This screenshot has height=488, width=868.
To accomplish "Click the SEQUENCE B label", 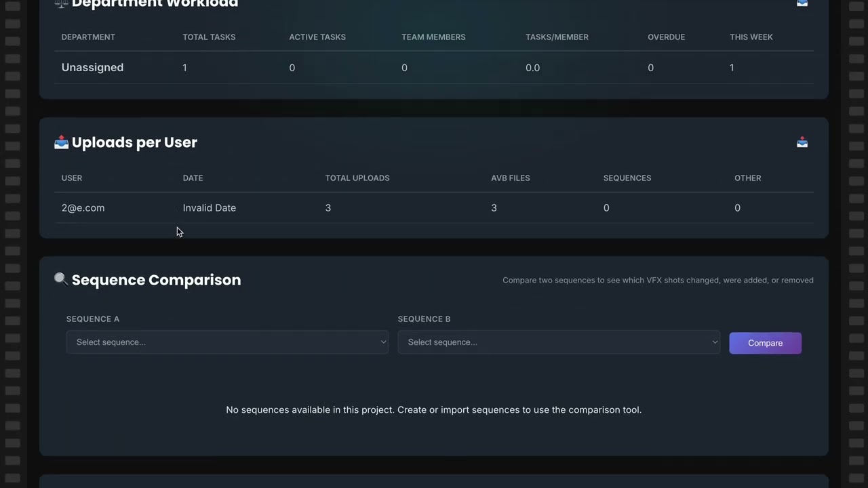I will (x=425, y=319).
